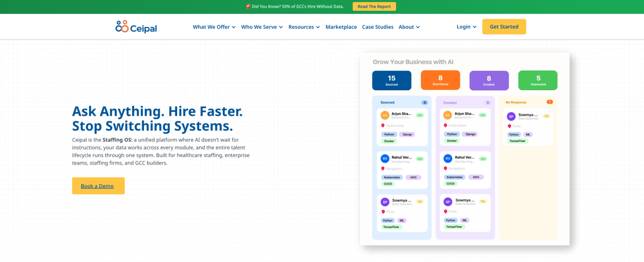
Task: Click the AWS tag in the Emailed column
Action: point(476,177)
